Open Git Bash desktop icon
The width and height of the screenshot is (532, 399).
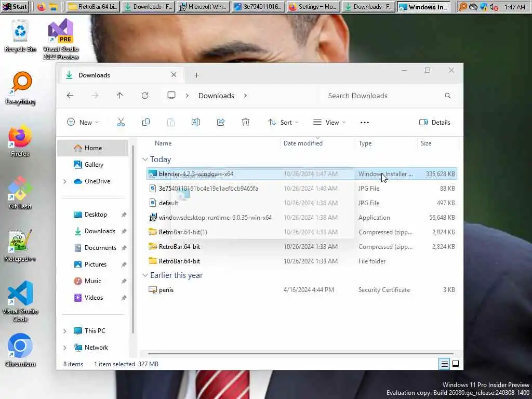pos(20,193)
